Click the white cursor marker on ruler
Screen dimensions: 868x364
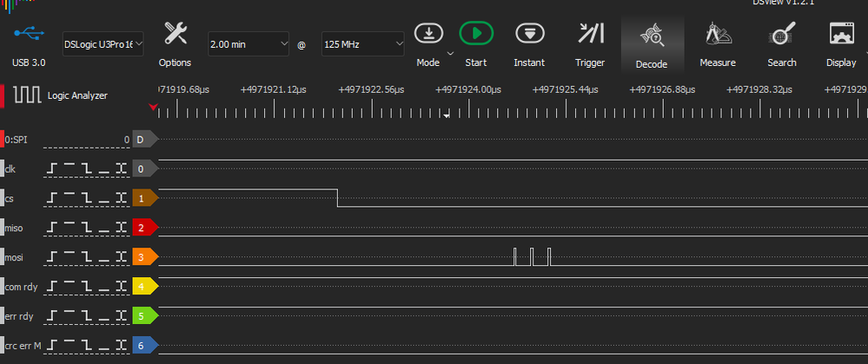(x=447, y=115)
